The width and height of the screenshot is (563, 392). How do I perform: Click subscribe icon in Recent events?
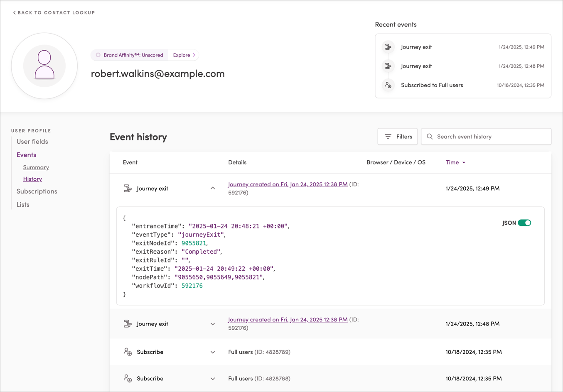pyautogui.click(x=388, y=85)
